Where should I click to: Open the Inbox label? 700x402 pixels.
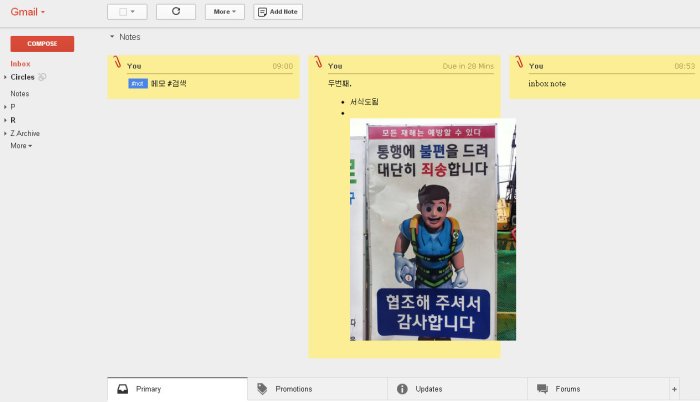point(20,64)
